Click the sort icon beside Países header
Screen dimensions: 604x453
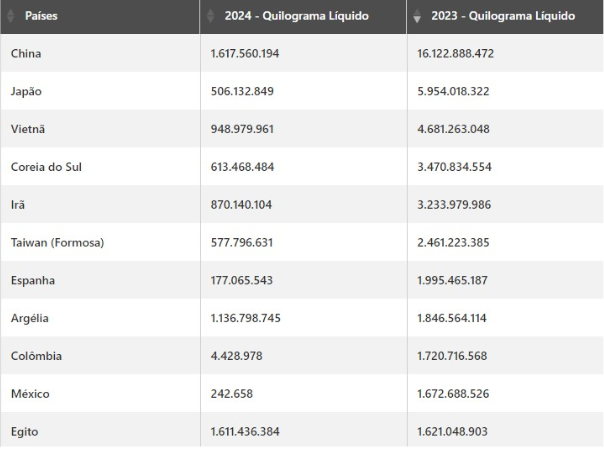click(x=10, y=17)
